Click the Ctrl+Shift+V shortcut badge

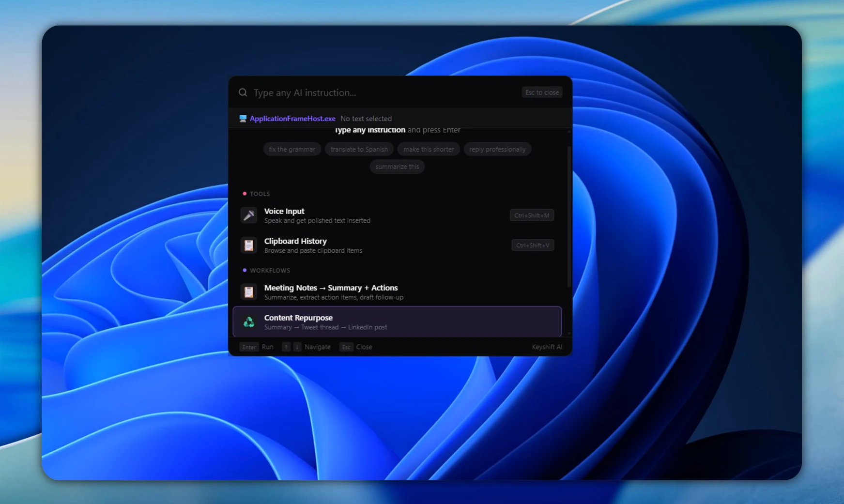(x=533, y=245)
